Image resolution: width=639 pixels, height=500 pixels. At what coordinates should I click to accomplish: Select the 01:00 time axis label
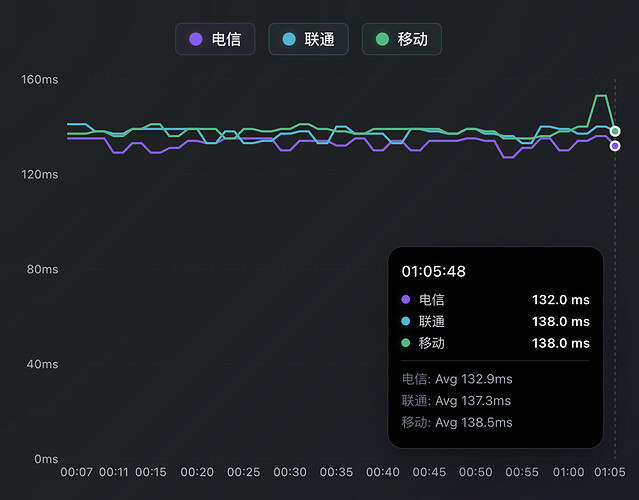tap(568, 472)
